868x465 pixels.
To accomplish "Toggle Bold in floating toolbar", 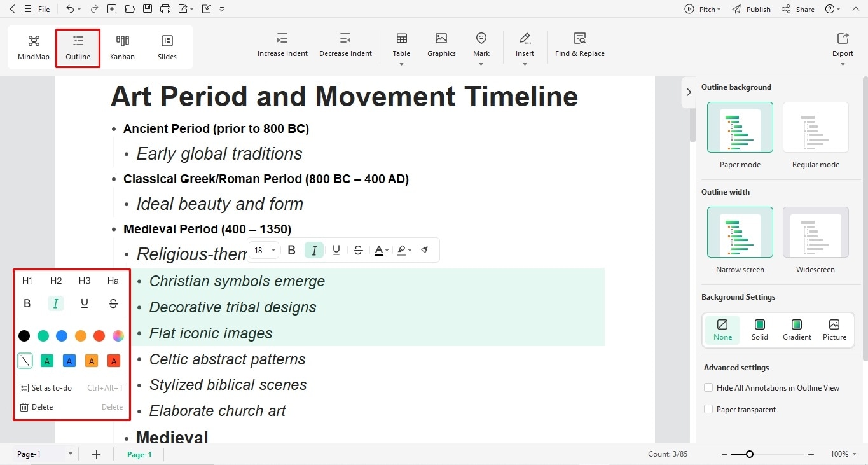I will tap(291, 250).
